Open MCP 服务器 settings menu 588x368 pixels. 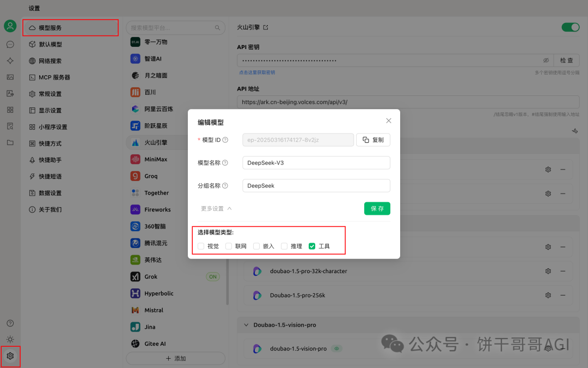70,77
